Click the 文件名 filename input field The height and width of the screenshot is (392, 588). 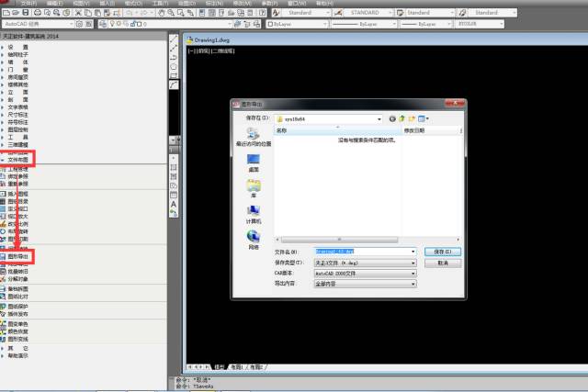pos(363,251)
